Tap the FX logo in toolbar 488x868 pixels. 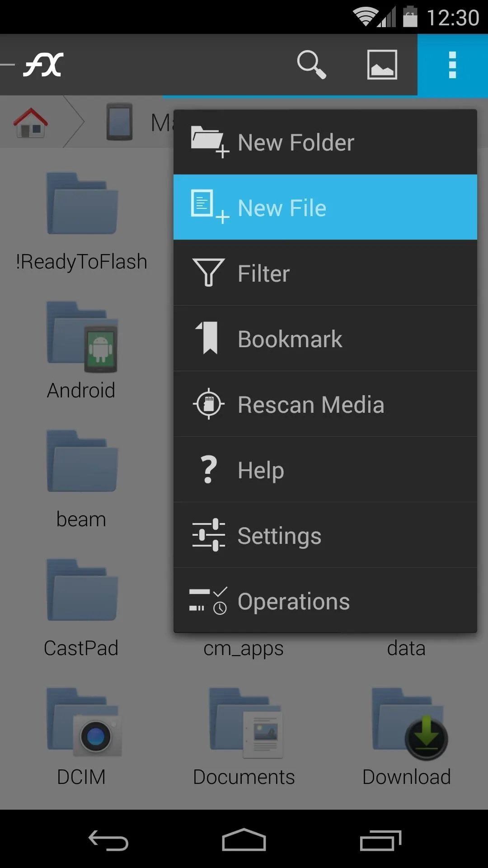(43, 65)
